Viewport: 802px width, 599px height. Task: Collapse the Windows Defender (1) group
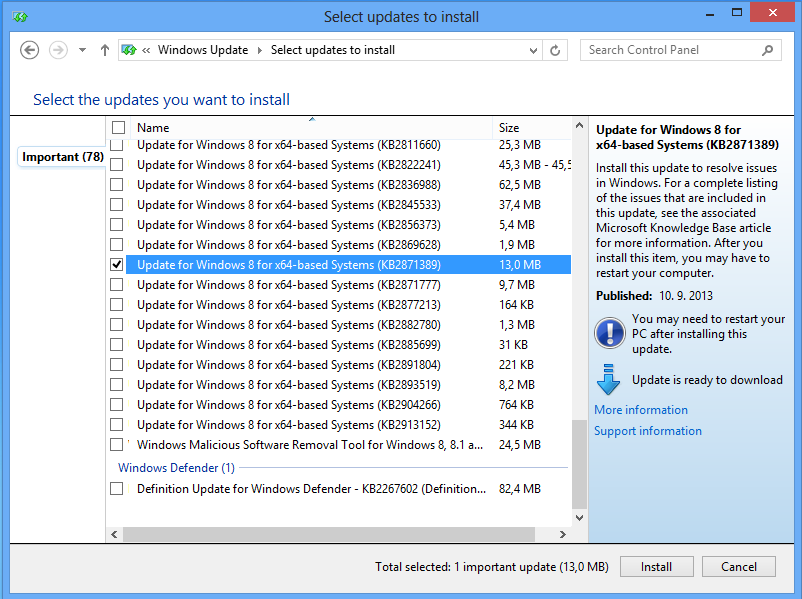pyautogui.click(x=176, y=468)
